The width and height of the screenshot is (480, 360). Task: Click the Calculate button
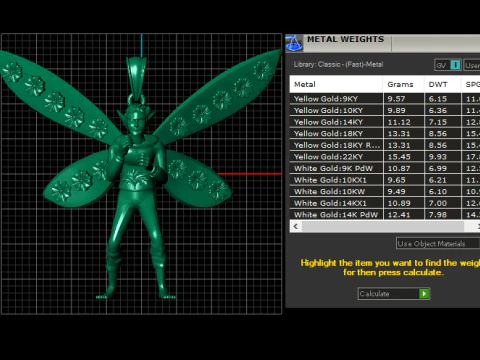[x=394, y=294]
